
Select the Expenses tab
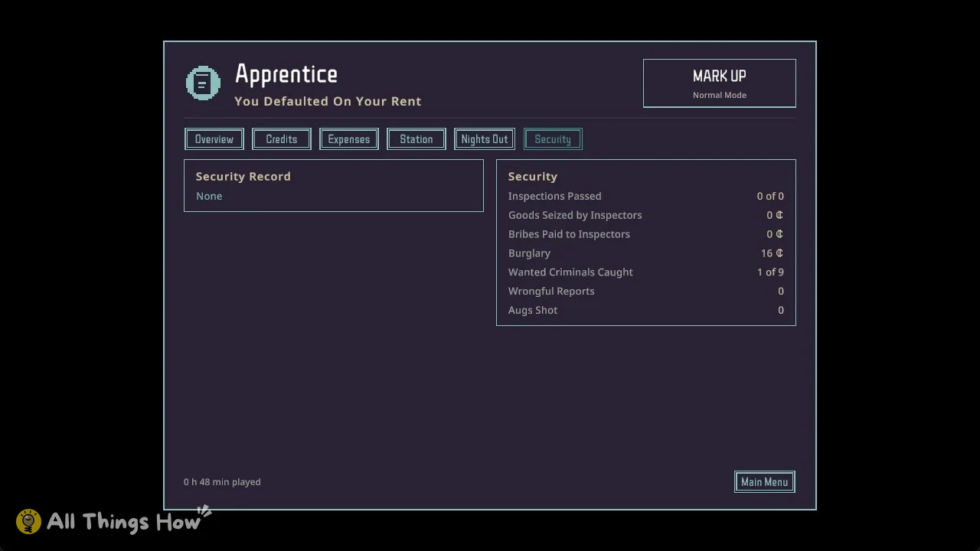(349, 139)
